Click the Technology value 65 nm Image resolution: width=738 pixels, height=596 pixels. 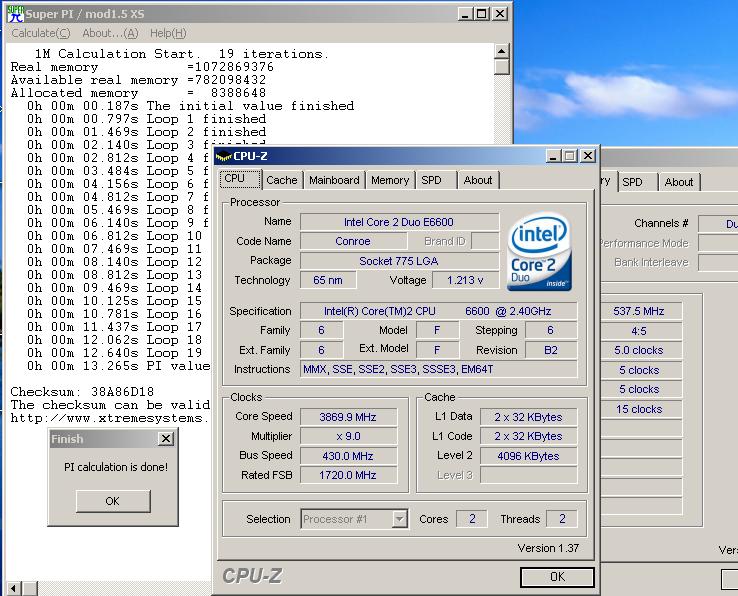tap(328, 280)
